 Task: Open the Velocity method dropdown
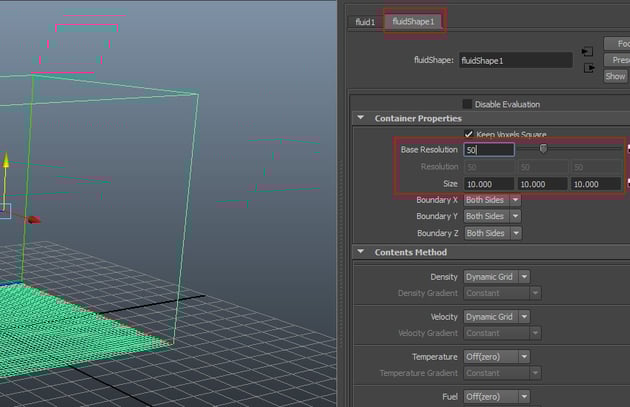496,317
